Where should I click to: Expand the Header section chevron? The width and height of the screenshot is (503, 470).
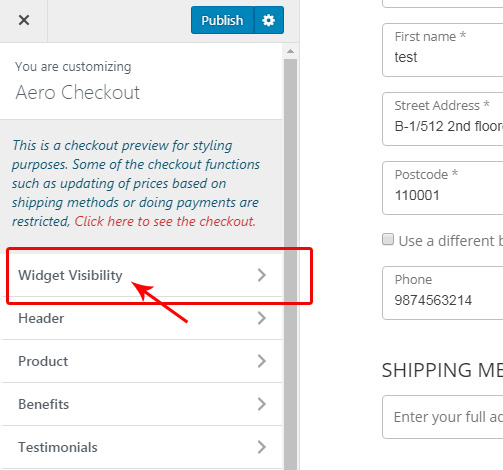(x=262, y=318)
